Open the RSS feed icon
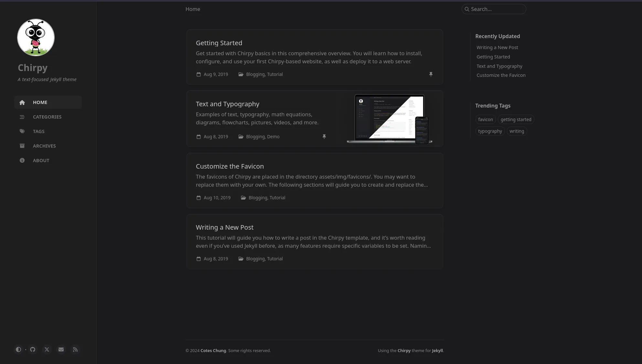The height and width of the screenshot is (364, 642). (75, 349)
